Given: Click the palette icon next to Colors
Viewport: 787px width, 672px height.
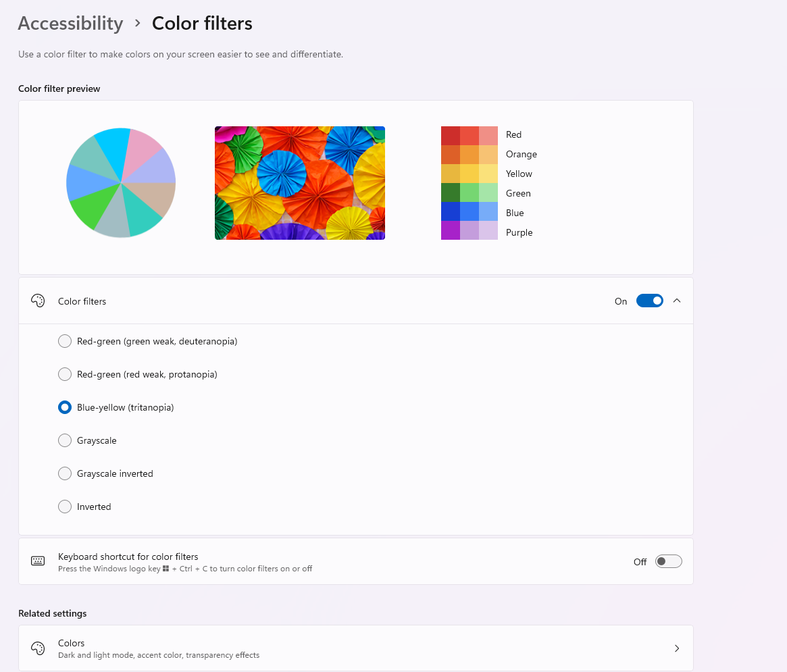Looking at the screenshot, I should (37, 648).
